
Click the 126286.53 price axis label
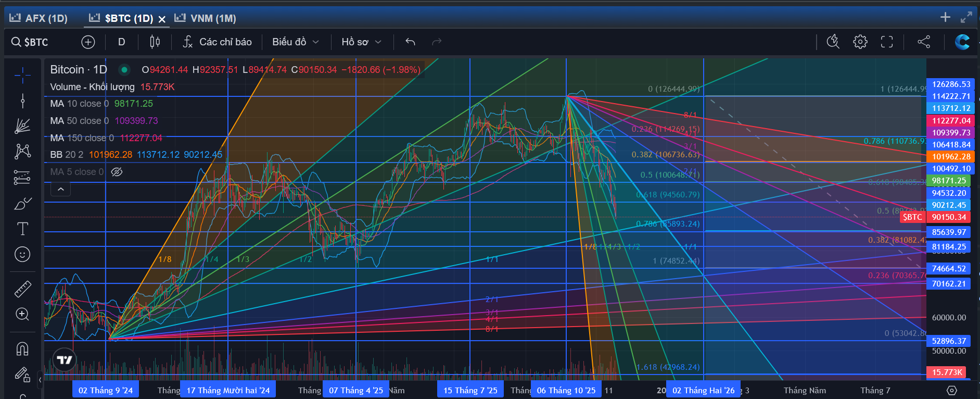click(951, 84)
